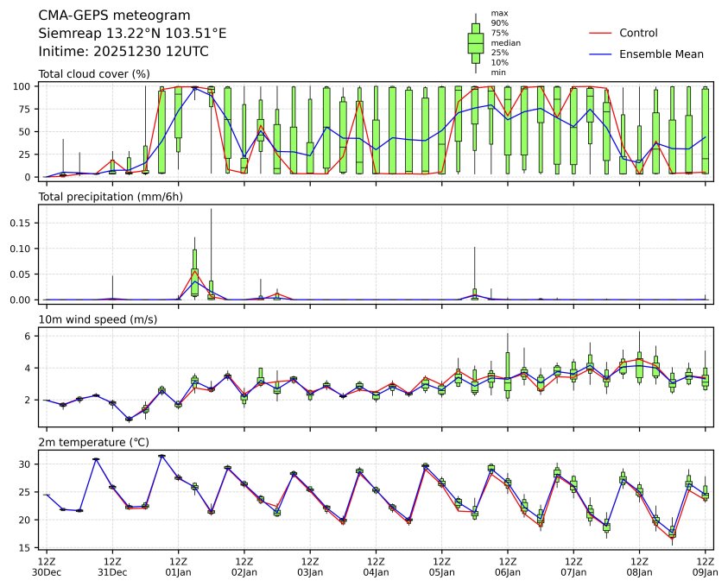Click the median label in the legend
The width and height of the screenshot is (728, 587).
(505, 42)
